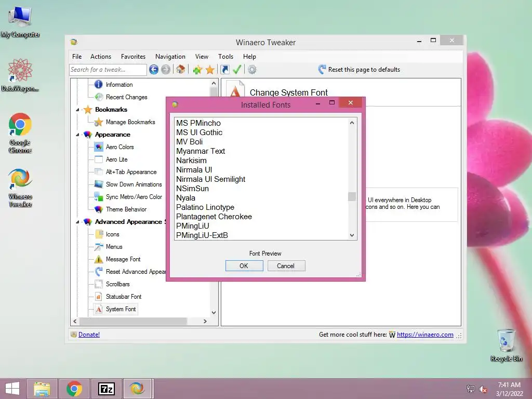Click the forward navigation arrow icon
The width and height of the screenshot is (532, 399).
point(166,70)
